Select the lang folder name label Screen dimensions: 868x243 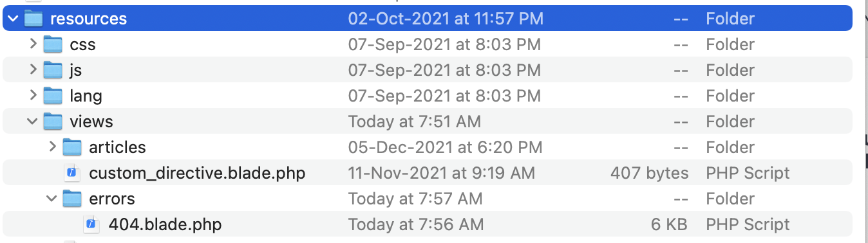[86, 96]
